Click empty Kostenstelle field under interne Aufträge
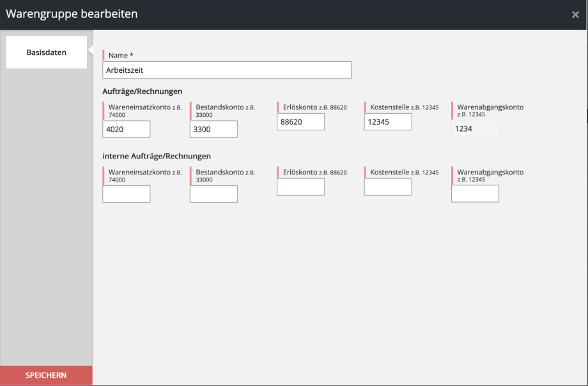588x386 pixels. 388,187
